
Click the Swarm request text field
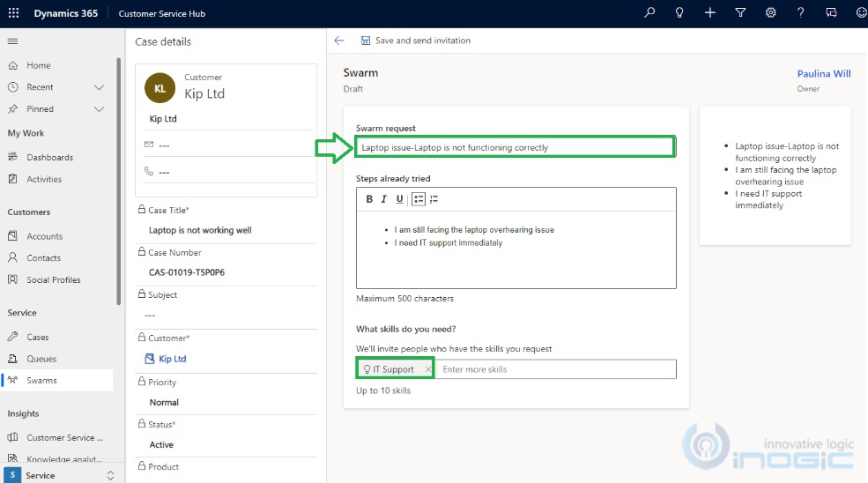[x=515, y=147]
